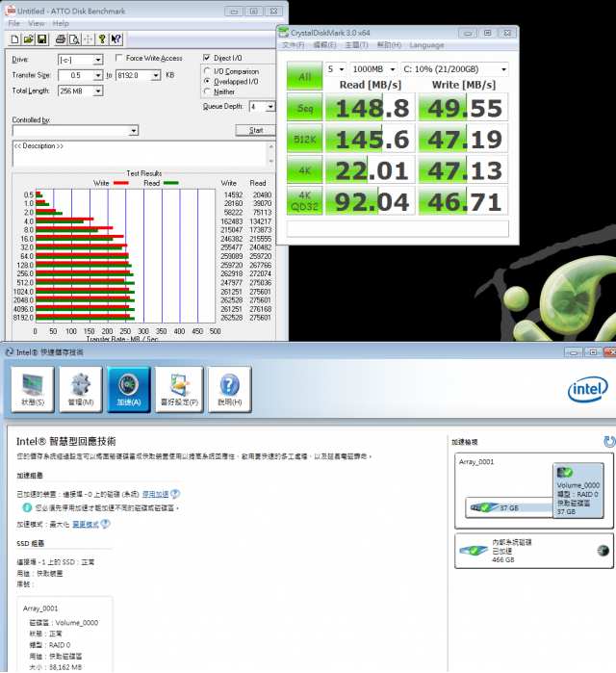Click the Seq read result 148.8
Viewport: 616px width, 673px height.
(x=371, y=108)
